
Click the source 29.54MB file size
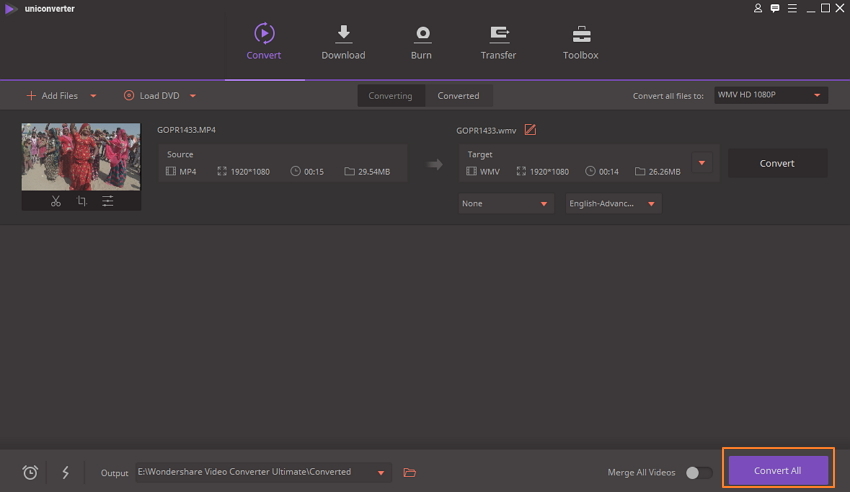(x=368, y=171)
